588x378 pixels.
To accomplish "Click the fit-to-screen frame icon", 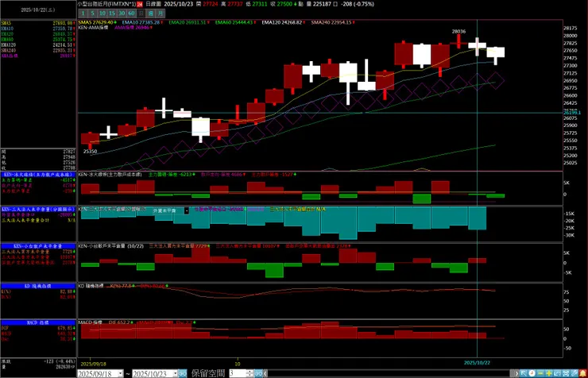I will [x=566, y=373].
